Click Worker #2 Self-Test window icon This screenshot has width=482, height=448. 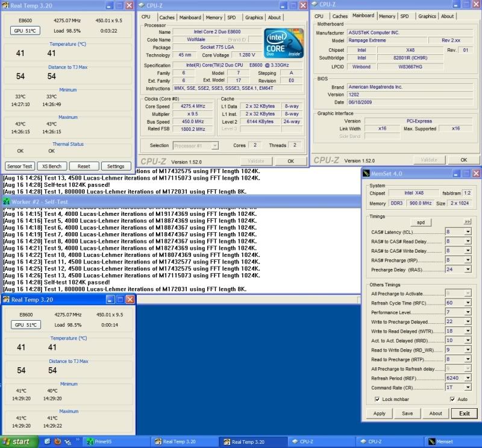click(x=6, y=202)
